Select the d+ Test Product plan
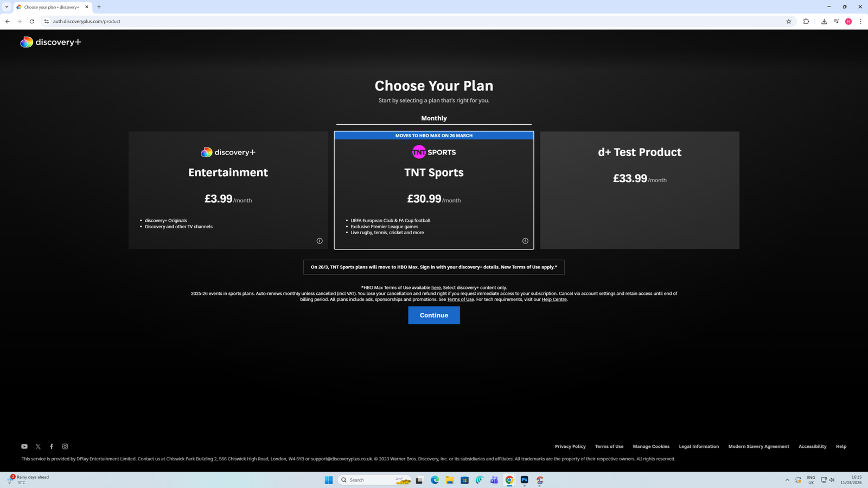Image resolution: width=868 pixels, height=488 pixels. [x=639, y=190]
